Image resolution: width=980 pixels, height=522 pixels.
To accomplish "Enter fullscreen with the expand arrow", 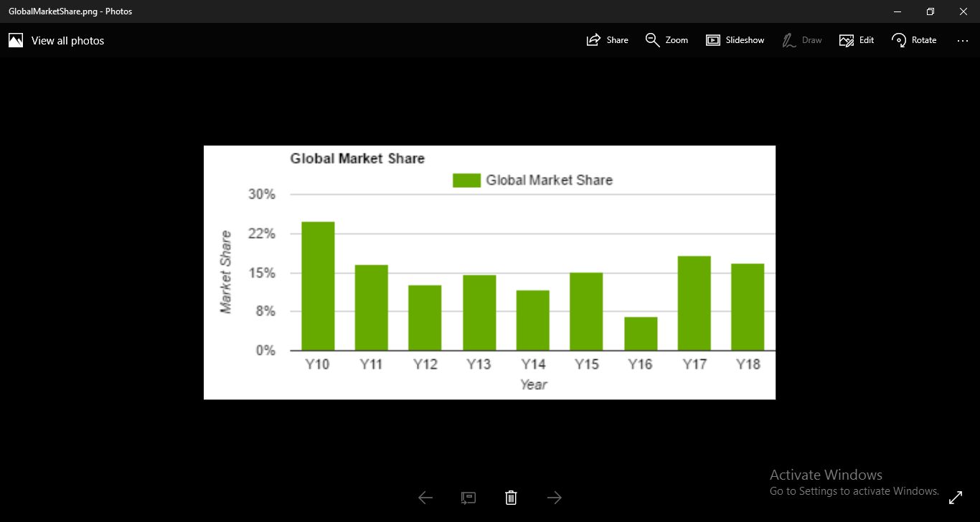I will coord(956,497).
